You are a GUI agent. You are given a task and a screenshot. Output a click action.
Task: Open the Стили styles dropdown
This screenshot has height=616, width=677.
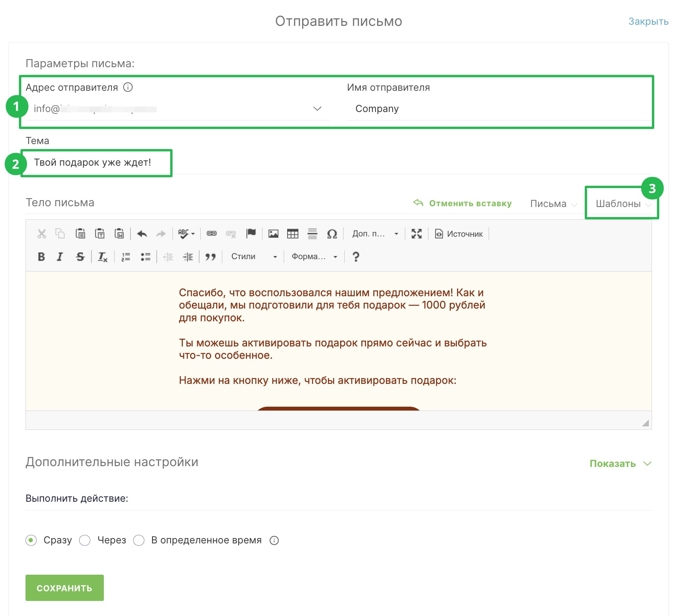(x=254, y=256)
